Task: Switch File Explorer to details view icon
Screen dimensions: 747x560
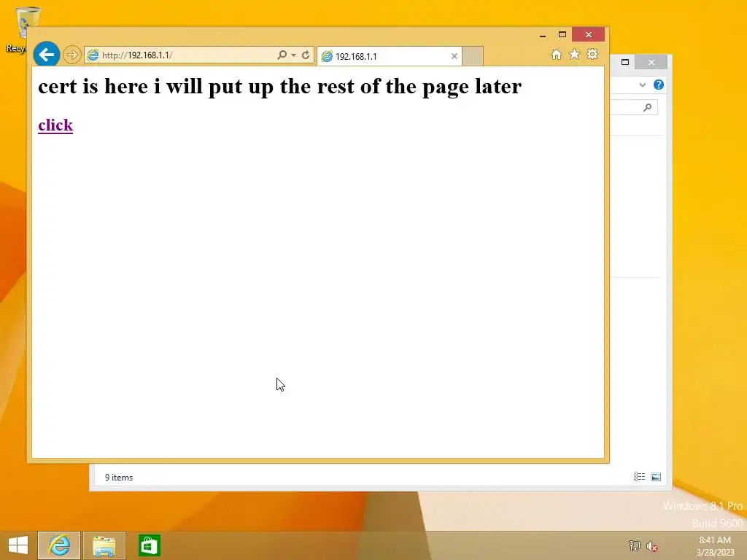Action: click(x=639, y=477)
